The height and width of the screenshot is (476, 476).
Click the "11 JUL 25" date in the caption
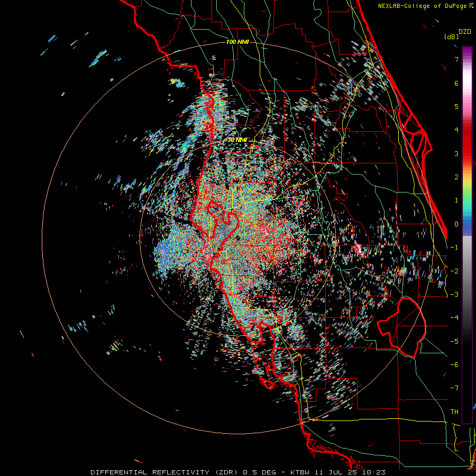(x=336, y=472)
